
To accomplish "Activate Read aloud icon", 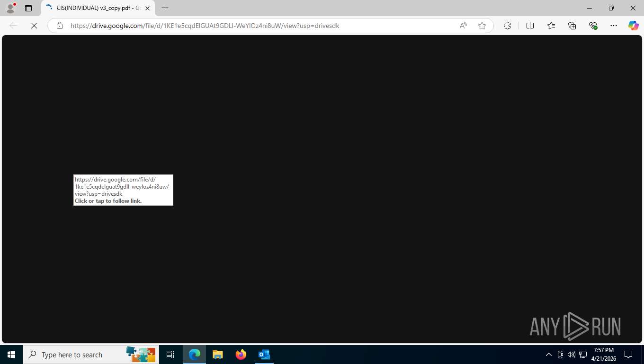I will coord(463,26).
